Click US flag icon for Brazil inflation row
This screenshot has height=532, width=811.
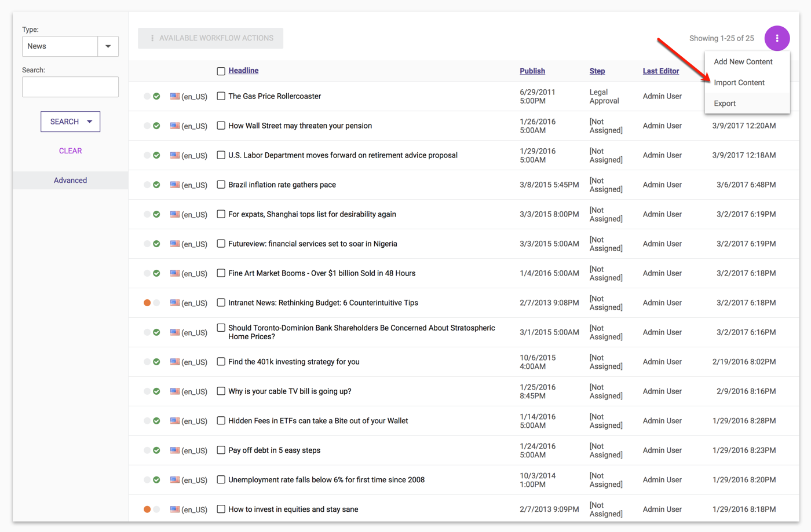[174, 185]
